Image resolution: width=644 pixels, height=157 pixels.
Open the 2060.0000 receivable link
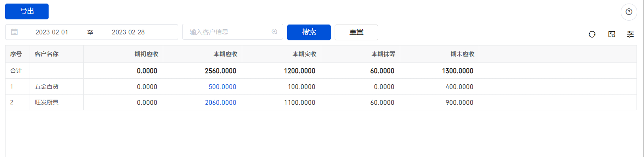(220, 102)
